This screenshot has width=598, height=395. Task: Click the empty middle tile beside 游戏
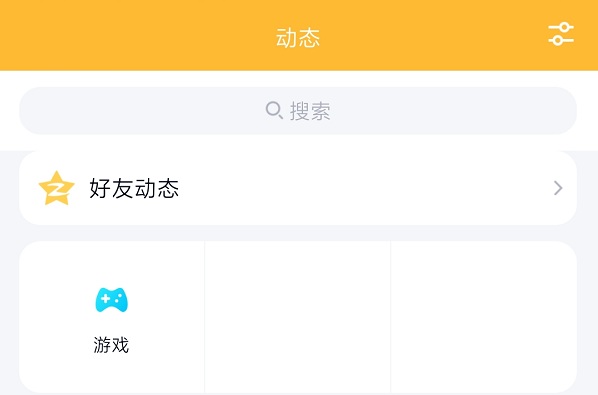[x=297, y=317]
